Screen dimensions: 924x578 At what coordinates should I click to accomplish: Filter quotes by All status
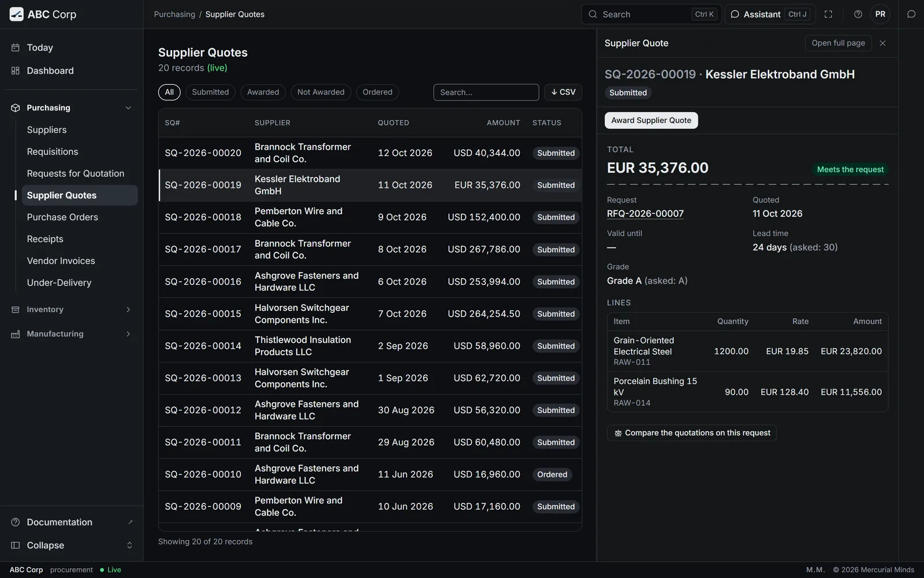[x=169, y=92]
